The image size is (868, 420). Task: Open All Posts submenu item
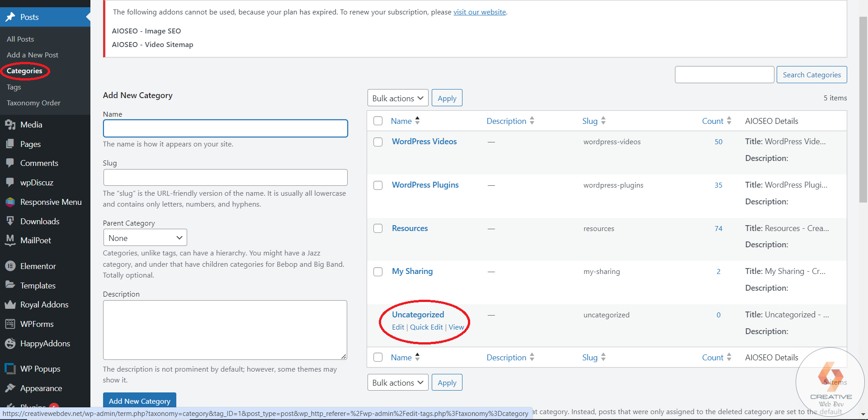[20, 39]
